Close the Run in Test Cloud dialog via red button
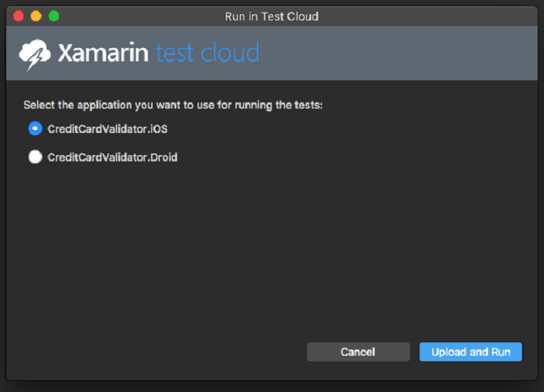Image resolution: width=544 pixels, height=392 pixels. click(18, 17)
